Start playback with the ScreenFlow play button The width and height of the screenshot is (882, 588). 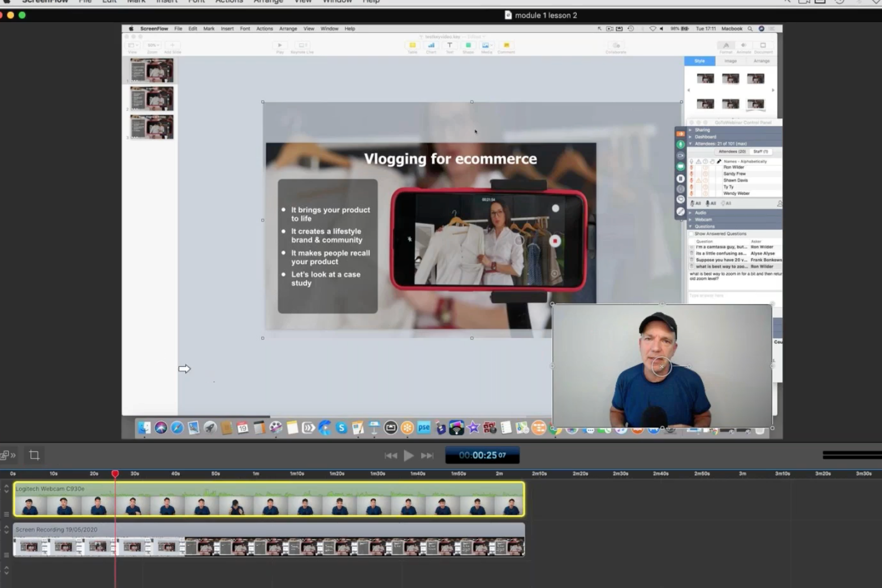[409, 456]
